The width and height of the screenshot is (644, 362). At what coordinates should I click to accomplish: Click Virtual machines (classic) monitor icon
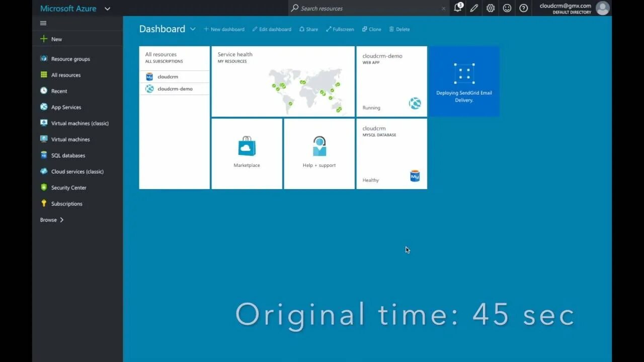44,123
